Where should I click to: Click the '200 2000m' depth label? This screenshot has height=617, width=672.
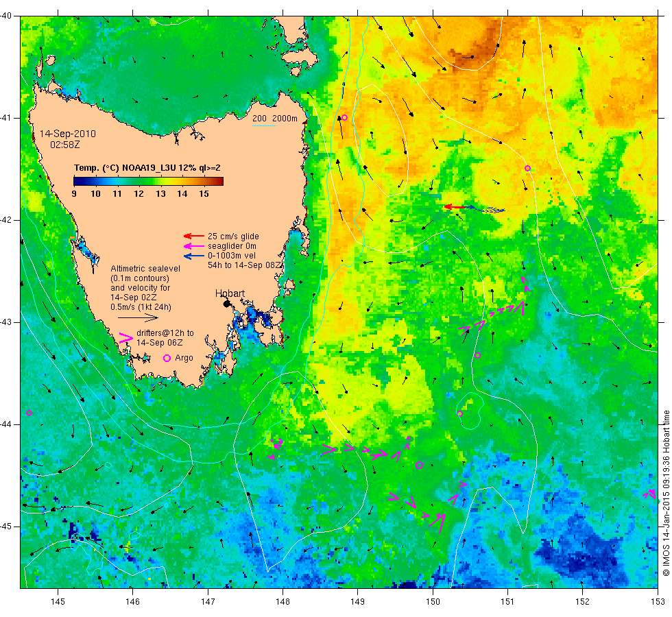(x=275, y=118)
